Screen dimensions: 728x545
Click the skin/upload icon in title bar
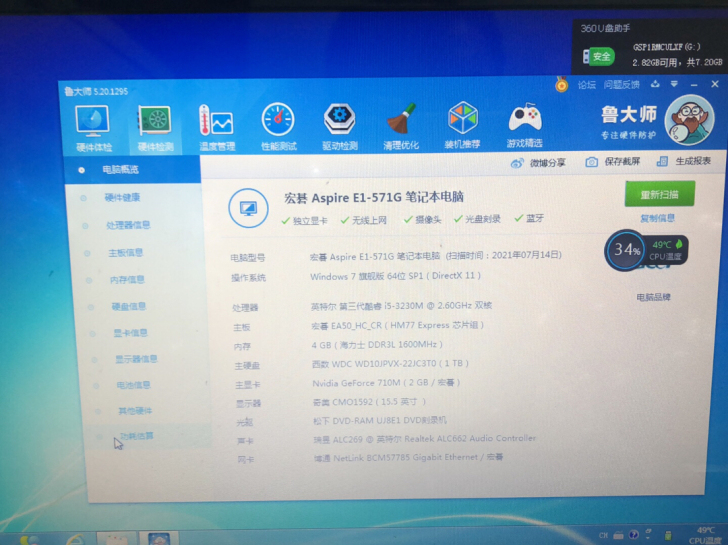[655, 84]
